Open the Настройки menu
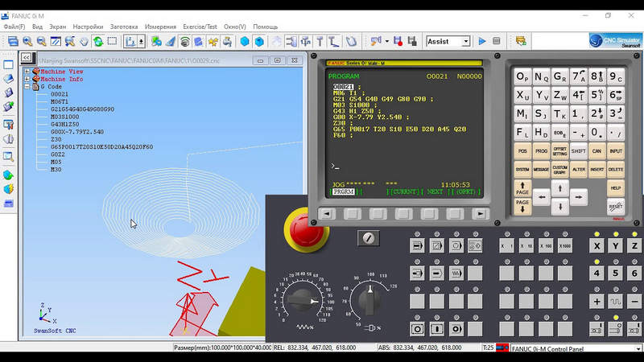This screenshot has height=362, width=644. tap(88, 27)
